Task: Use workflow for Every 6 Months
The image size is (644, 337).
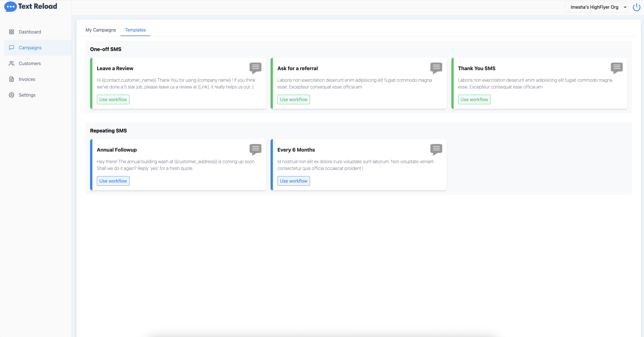Action: (293, 181)
